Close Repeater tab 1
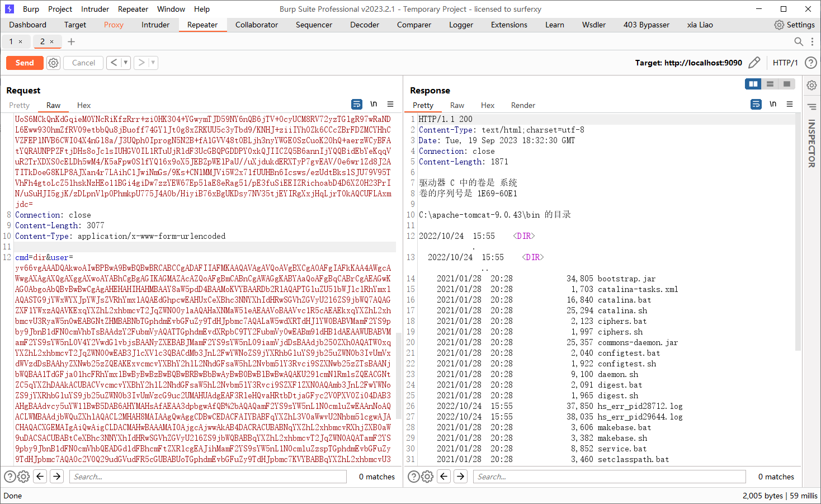 (21, 41)
